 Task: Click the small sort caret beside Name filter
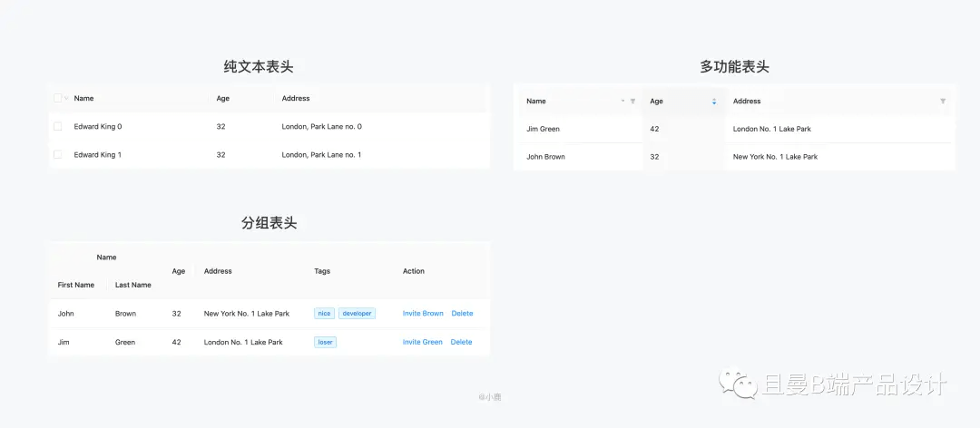point(622,101)
